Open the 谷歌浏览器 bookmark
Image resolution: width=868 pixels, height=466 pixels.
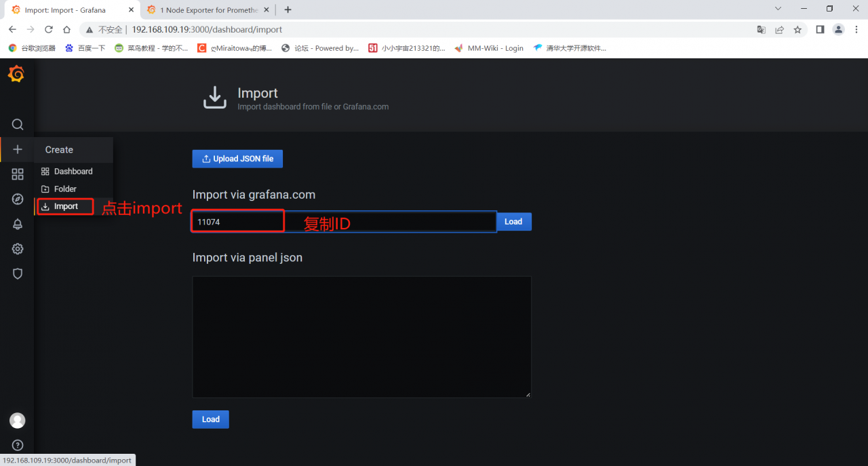click(x=32, y=48)
